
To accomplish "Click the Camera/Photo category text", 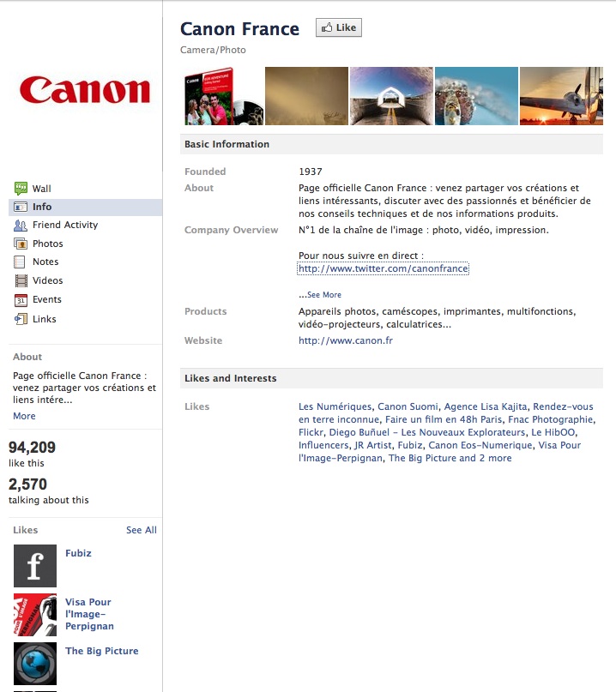I will click(213, 50).
